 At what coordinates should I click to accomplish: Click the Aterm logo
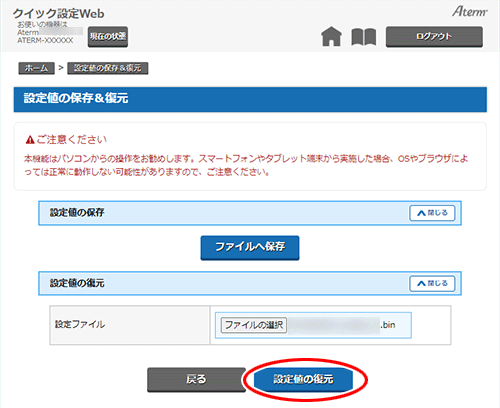click(x=470, y=12)
